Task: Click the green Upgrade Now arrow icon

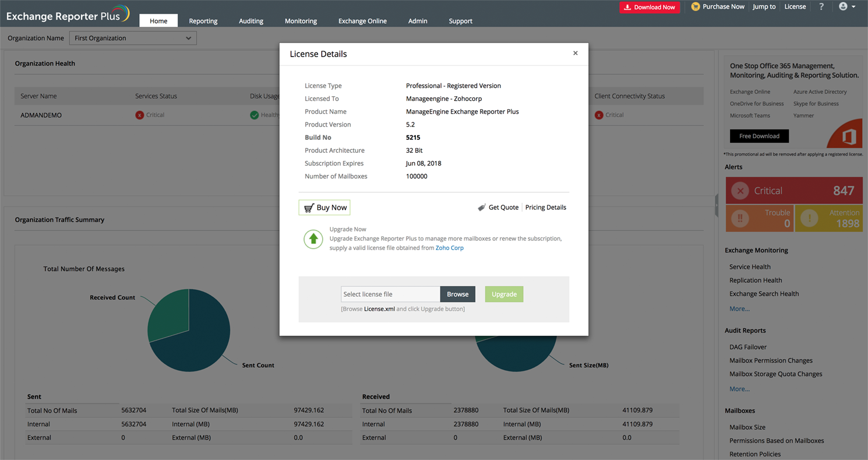Action: coord(313,239)
